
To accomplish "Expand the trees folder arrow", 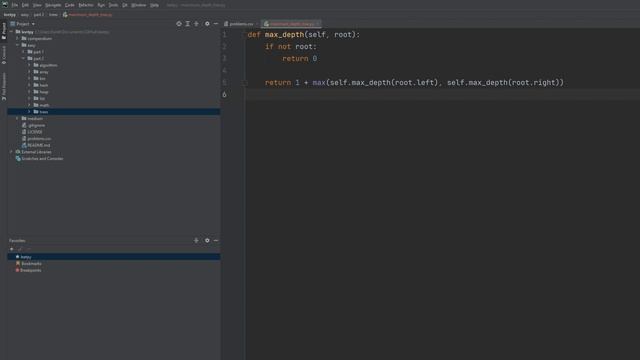I will pos(29,112).
